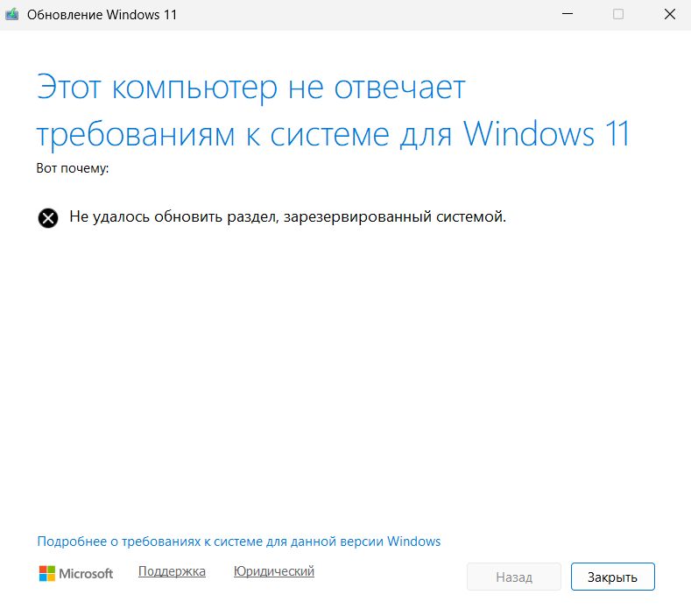Open the Юридический link
691x616 pixels.
273,571
